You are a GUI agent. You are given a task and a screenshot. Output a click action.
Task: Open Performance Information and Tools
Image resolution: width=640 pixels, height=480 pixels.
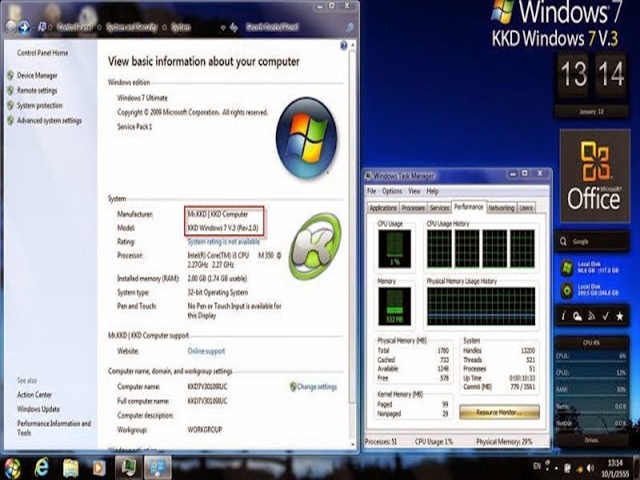[x=54, y=428]
